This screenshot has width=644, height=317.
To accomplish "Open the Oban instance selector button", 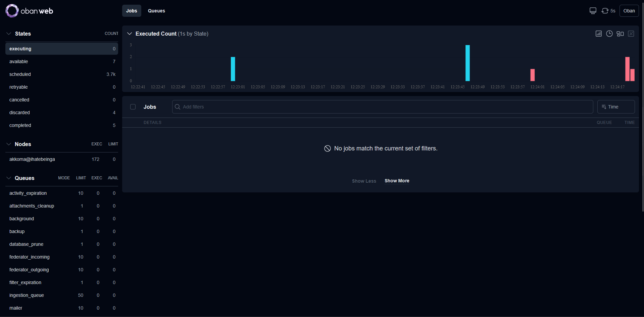I will [x=629, y=11].
